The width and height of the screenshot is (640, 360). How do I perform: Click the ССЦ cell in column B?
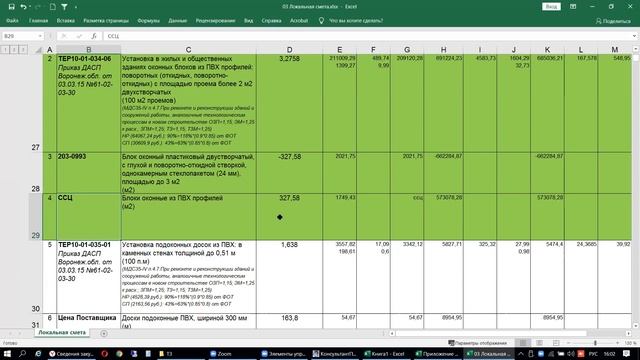89,217
